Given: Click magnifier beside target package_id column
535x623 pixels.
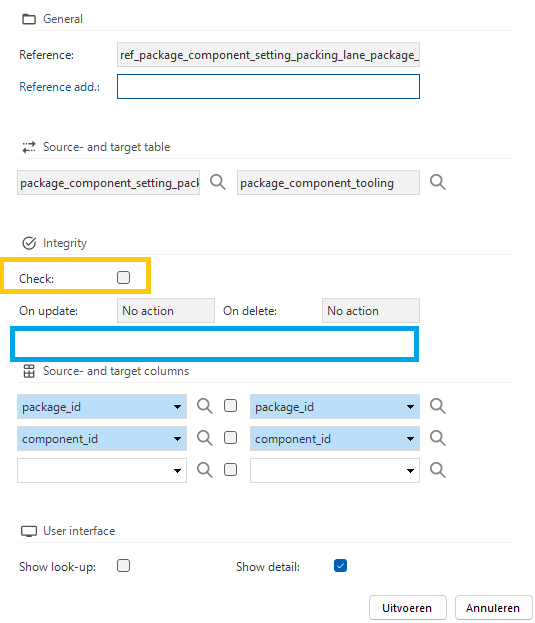Looking at the screenshot, I should 438,406.
